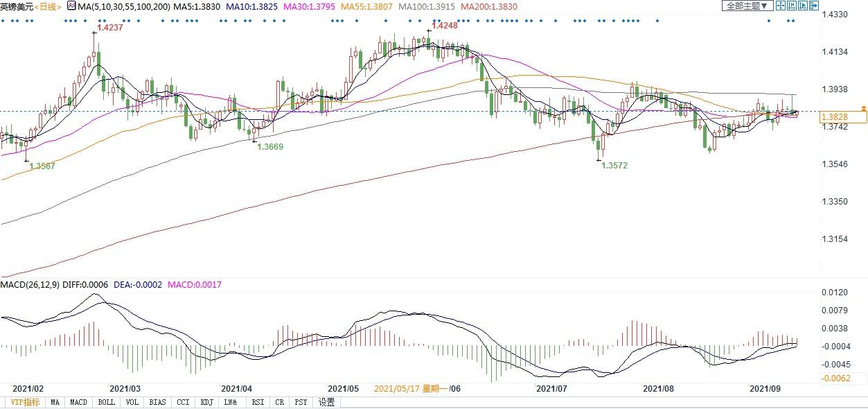
Task: Select the VOL indicator tab
Action: (x=132, y=402)
